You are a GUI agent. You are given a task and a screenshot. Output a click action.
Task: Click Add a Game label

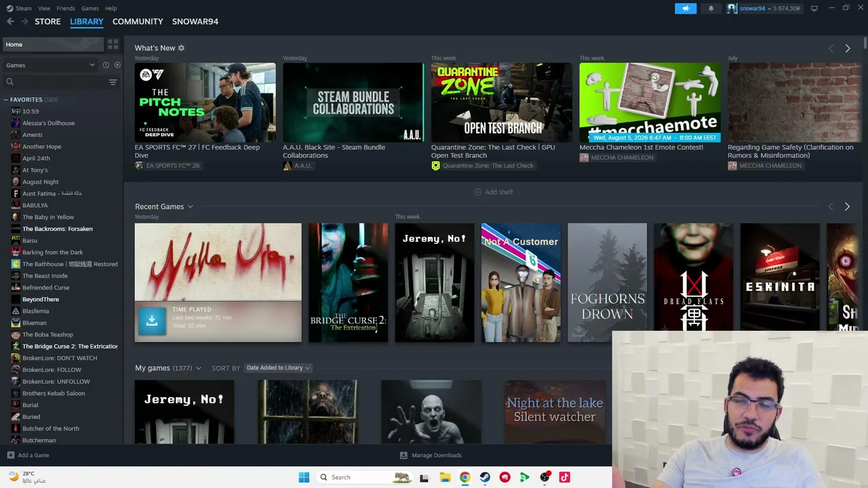tap(33, 455)
